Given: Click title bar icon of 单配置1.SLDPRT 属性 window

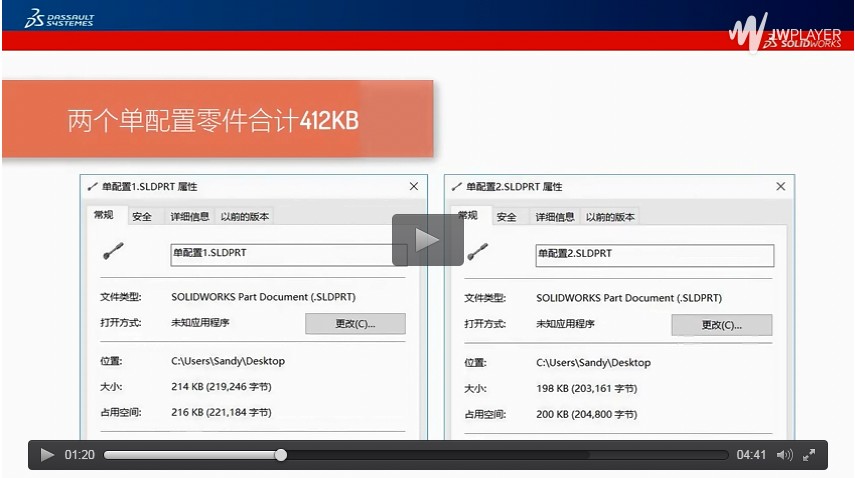Looking at the screenshot, I should (x=93, y=187).
